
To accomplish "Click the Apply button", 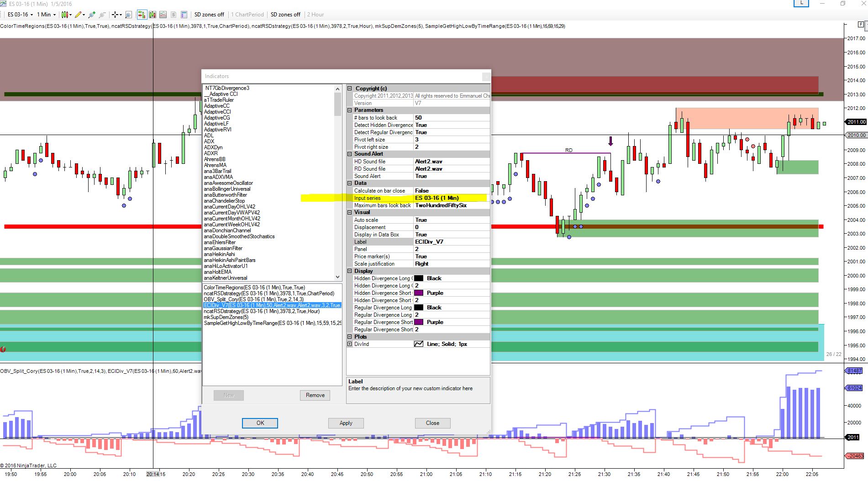I will 346,423.
